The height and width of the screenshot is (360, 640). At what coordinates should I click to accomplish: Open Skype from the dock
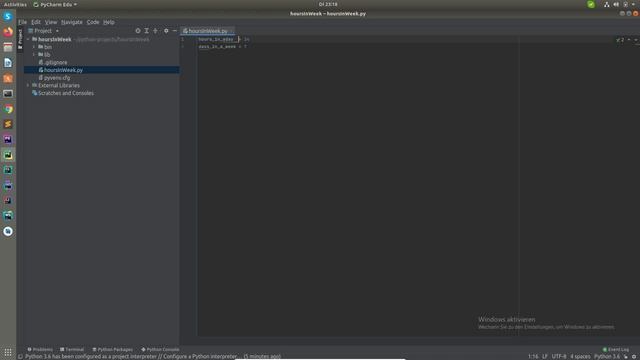pyautogui.click(x=8, y=17)
